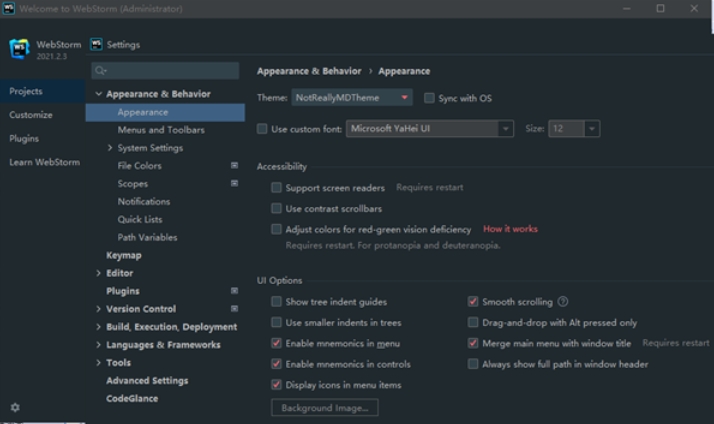This screenshot has width=714, height=424.
Task: Enable Show tree indent guides
Action: point(276,301)
